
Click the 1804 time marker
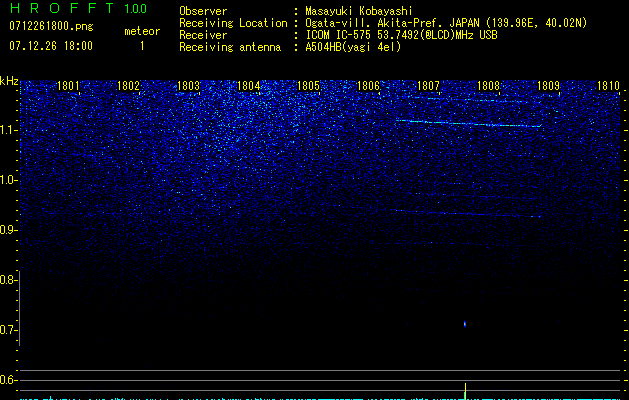[248, 86]
